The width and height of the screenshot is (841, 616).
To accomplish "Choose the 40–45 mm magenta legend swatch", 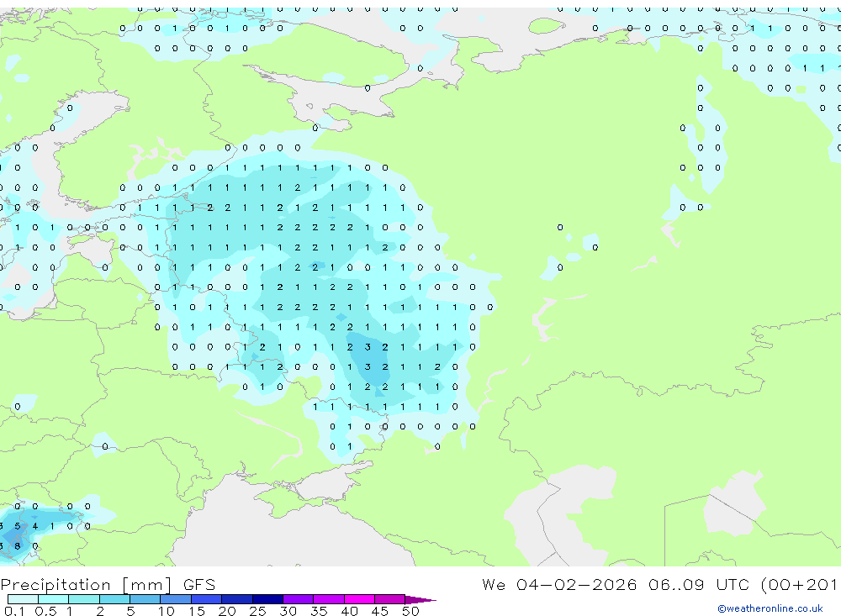I will (x=359, y=599).
